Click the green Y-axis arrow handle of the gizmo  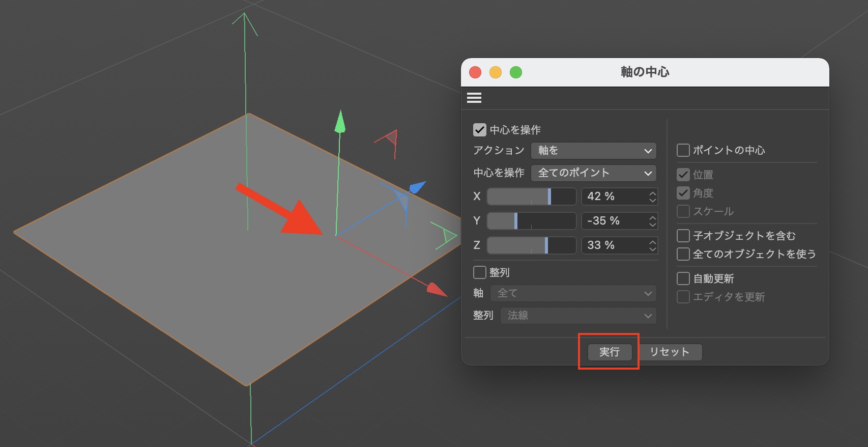point(340,122)
